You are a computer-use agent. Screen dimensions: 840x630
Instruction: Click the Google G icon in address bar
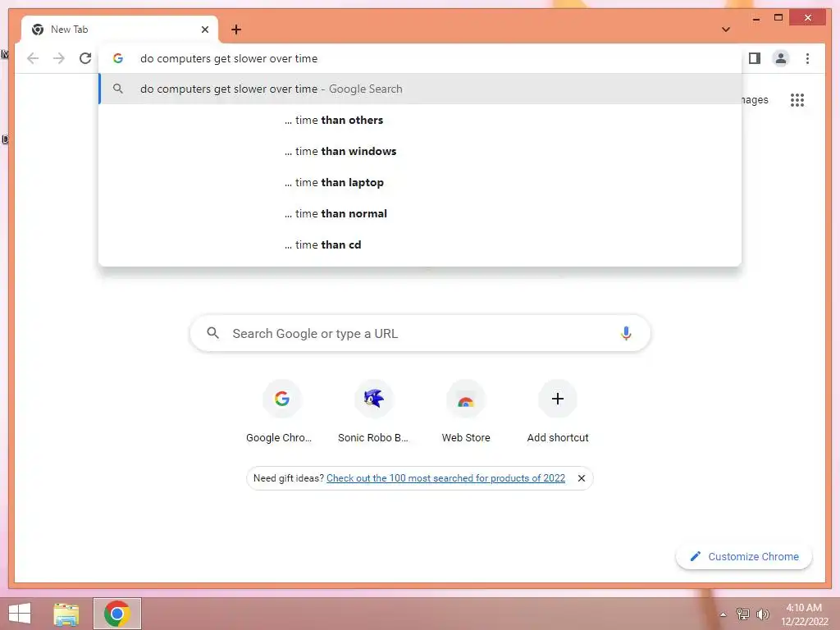click(x=118, y=58)
